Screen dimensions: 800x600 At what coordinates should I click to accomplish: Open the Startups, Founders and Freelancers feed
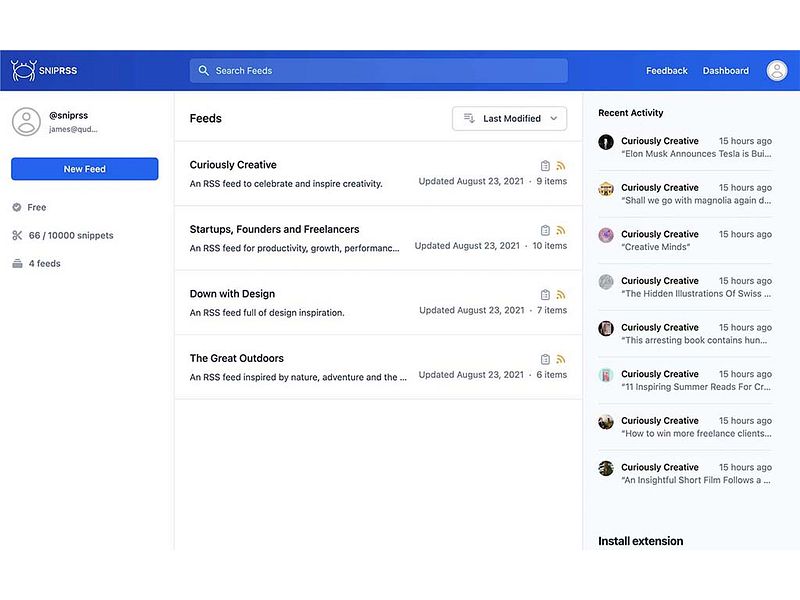tap(274, 229)
